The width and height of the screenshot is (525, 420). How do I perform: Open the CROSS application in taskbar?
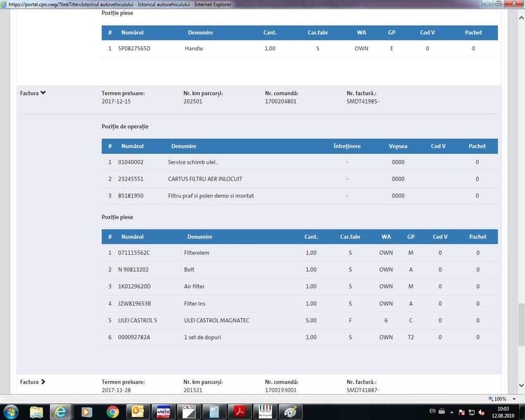(x=189, y=412)
